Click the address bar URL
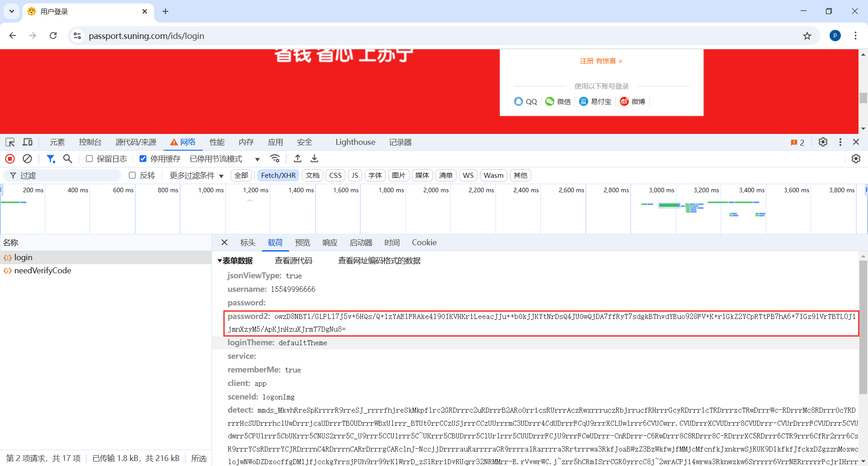868x466 pixels. tap(146, 36)
